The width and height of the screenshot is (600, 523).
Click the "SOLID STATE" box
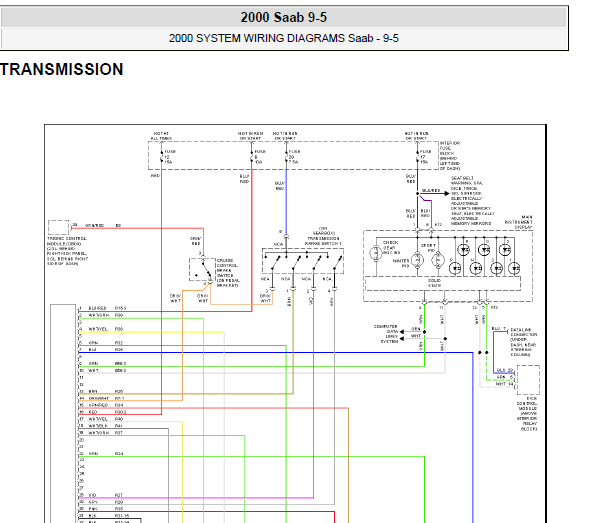point(443,283)
